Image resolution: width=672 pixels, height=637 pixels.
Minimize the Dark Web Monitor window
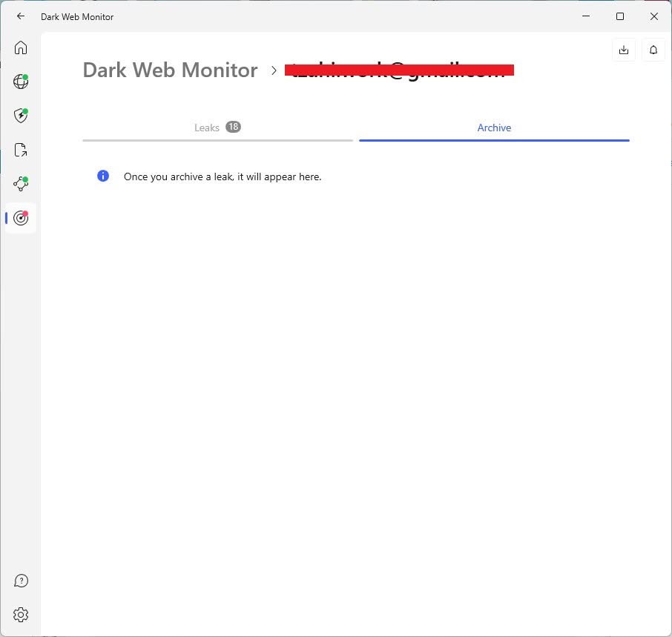[586, 16]
